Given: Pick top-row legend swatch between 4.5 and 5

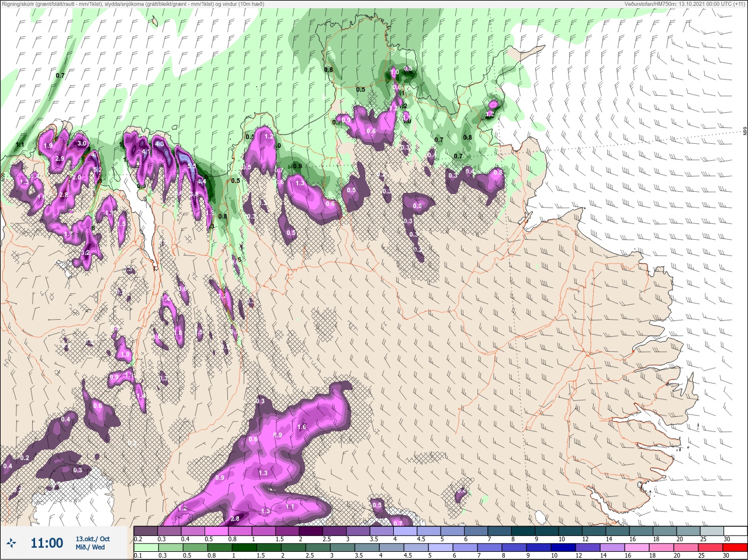Looking at the screenshot, I should pos(430,531).
